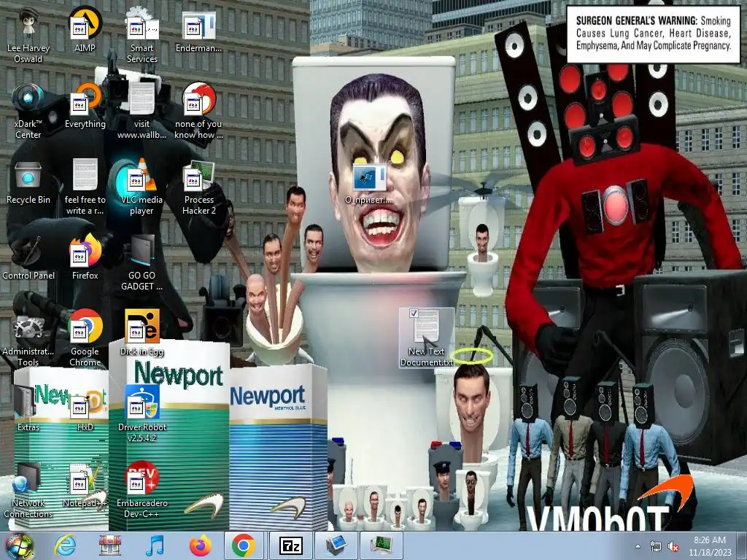747x560 pixels.
Task: Select the О_привет!... desktop shortcut
Action: [x=370, y=184]
